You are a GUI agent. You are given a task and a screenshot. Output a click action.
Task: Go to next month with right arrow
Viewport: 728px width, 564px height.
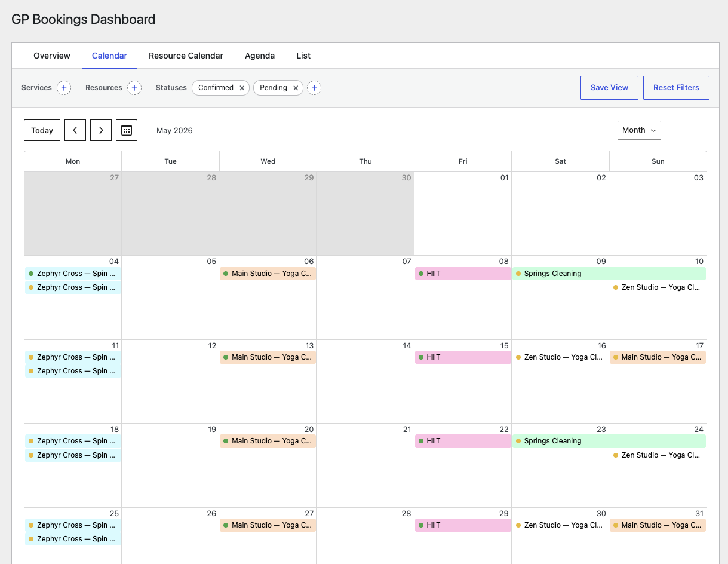click(x=101, y=130)
